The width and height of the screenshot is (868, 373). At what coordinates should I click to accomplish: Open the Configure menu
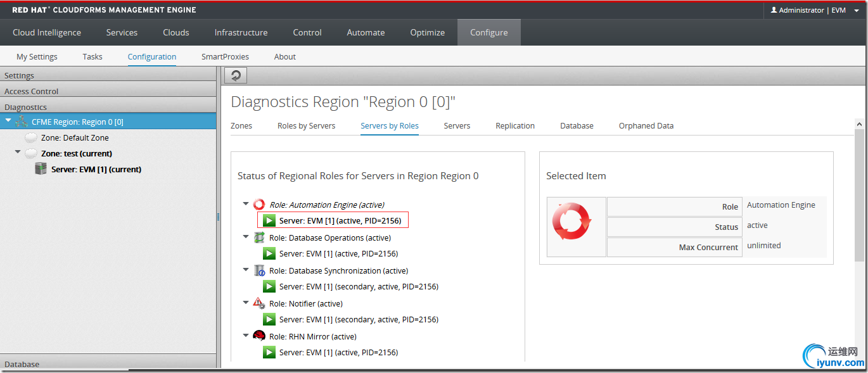tap(489, 32)
